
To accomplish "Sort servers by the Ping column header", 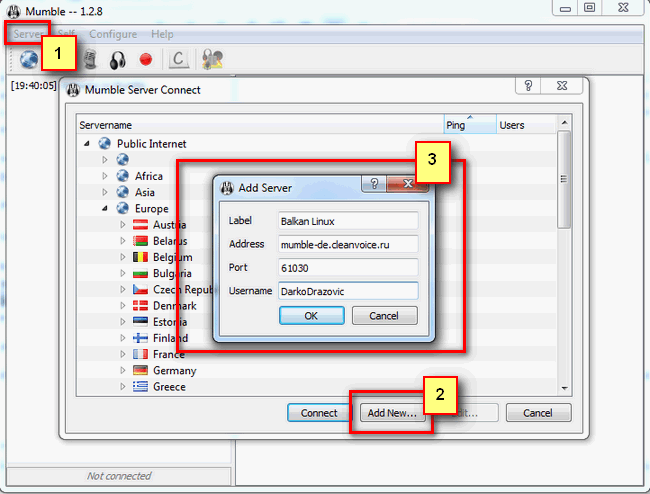I will coord(470,125).
